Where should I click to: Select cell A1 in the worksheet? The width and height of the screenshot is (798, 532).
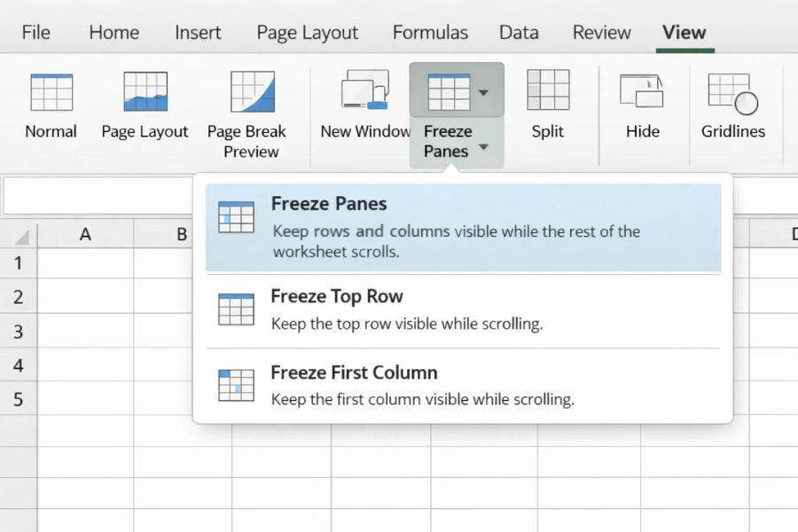(x=85, y=262)
